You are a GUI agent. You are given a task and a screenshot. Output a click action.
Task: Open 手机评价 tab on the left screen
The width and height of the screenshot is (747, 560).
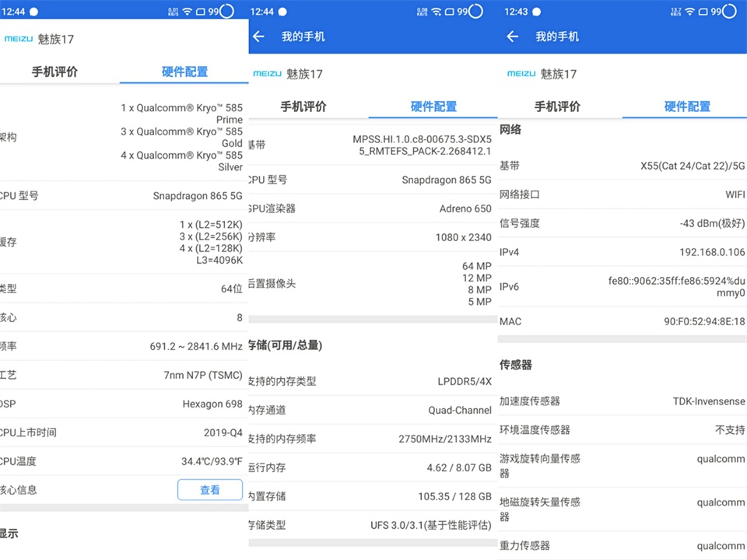(54, 72)
